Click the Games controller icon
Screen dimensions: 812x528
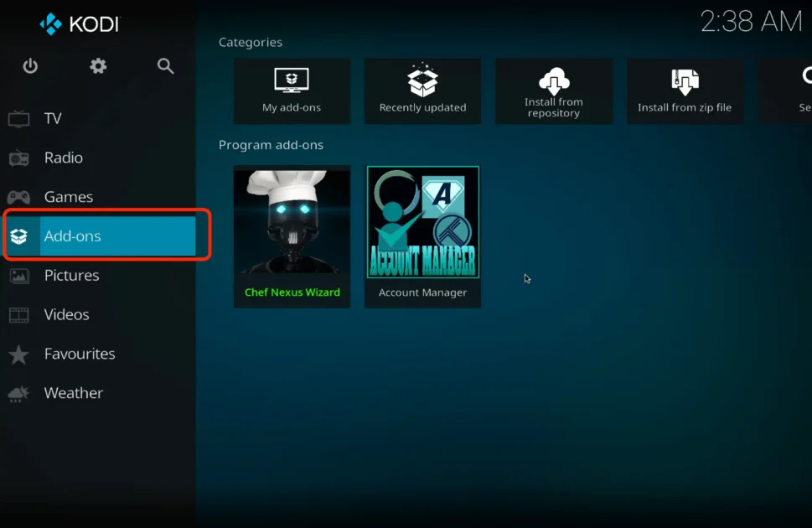click(18, 196)
